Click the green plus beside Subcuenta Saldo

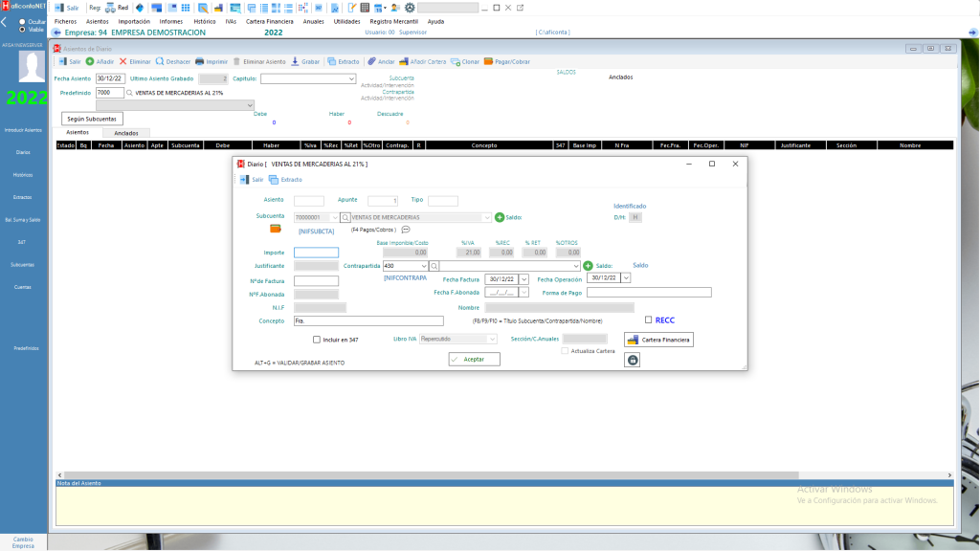[500, 217]
